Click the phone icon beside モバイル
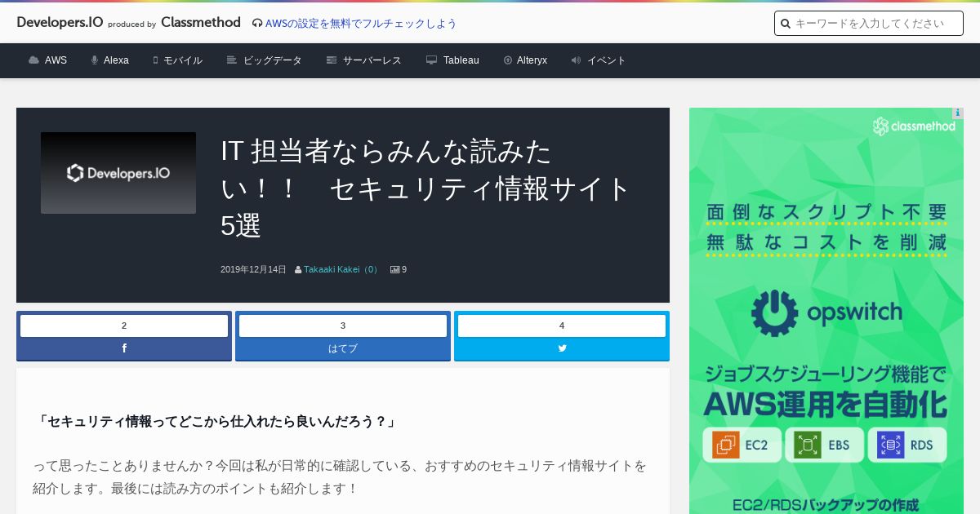This screenshot has width=980, height=514. (x=155, y=60)
